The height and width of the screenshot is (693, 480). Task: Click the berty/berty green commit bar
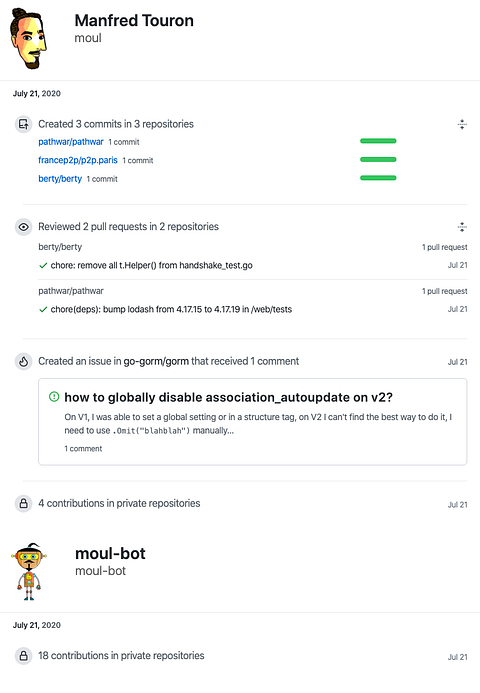pos(378,178)
